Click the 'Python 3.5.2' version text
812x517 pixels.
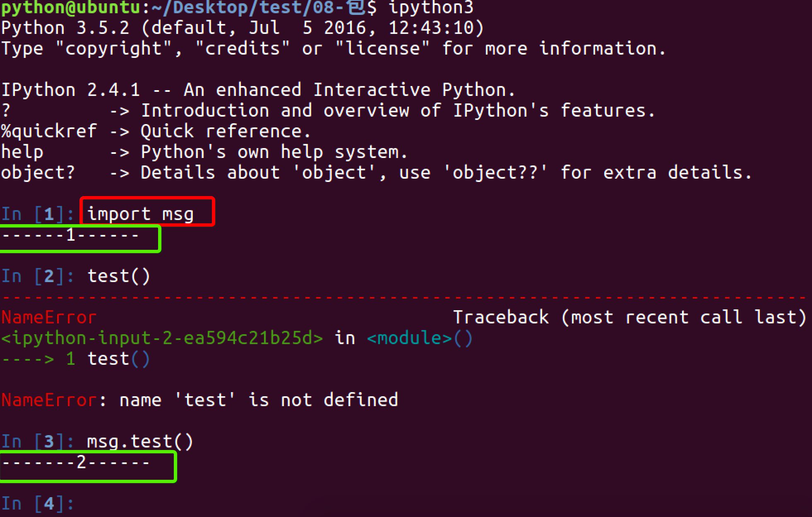click(x=65, y=28)
